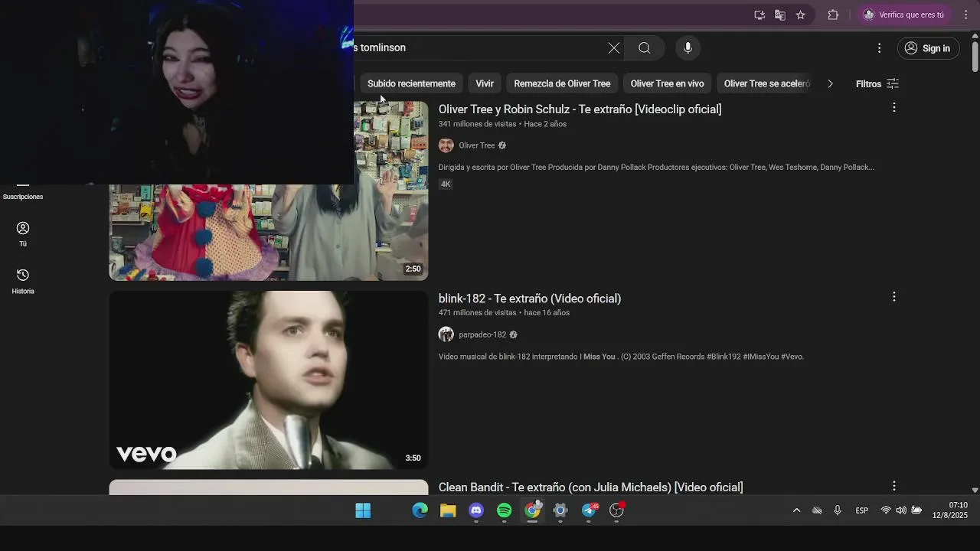Open the Filtros search filters panel
Viewport: 980px width, 551px height.
click(x=877, y=83)
